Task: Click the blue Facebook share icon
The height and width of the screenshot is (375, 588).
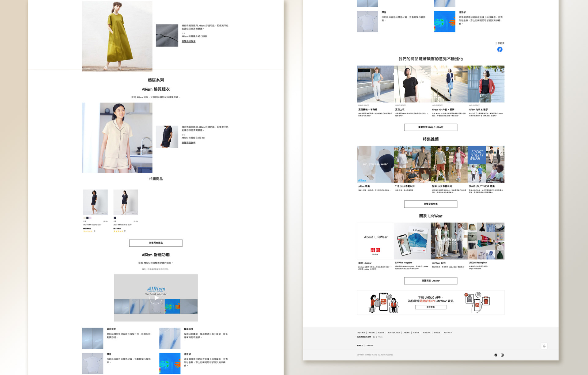Action: pyautogui.click(x=499, y=49)
